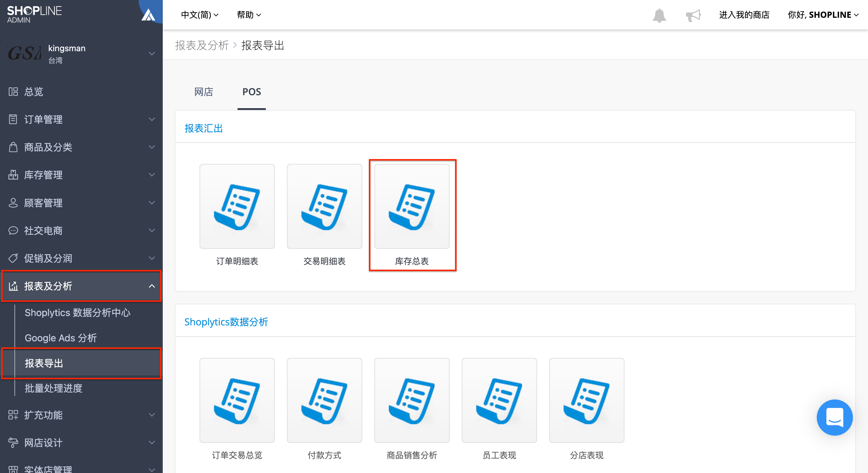Open the 员工表现 analytics icon
Image resolution: width=868 pixels, height=473 pixels.
click(499, 400)
